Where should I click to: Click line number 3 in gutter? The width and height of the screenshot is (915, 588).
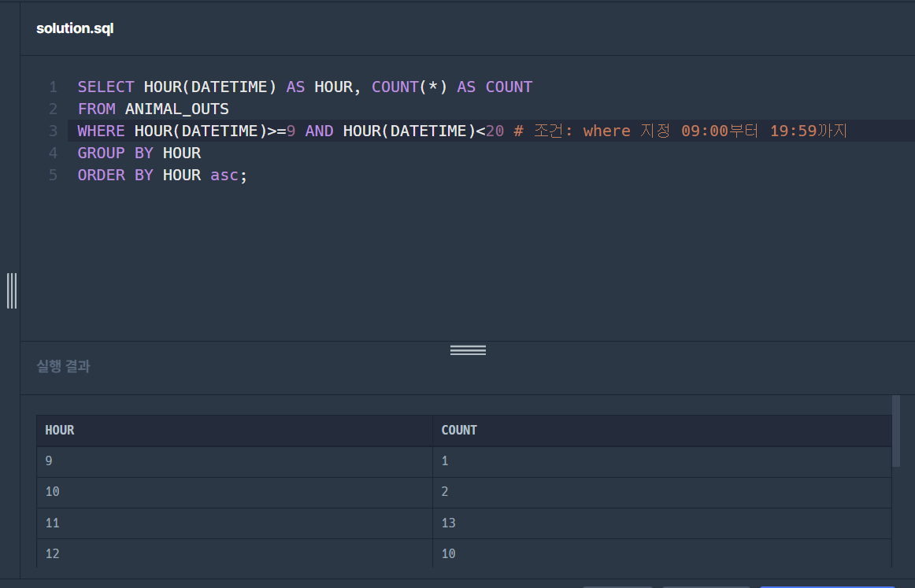53,131
